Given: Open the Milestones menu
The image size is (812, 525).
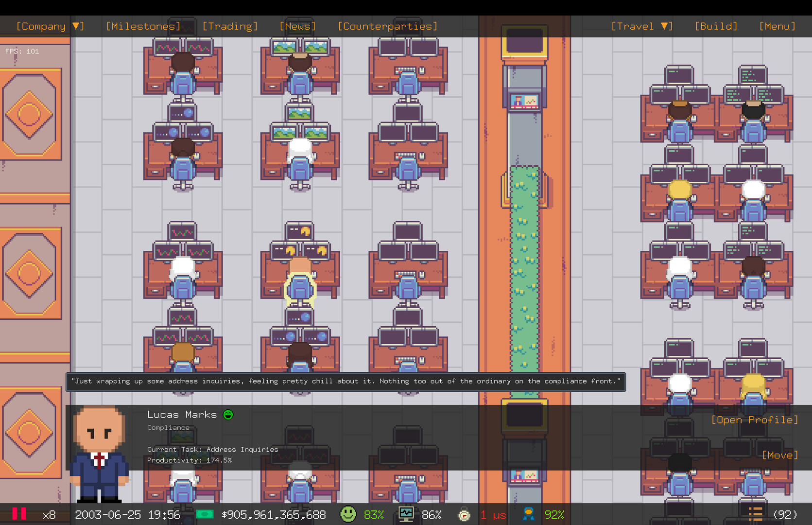Looking at the screenshot, I should 143,26.
